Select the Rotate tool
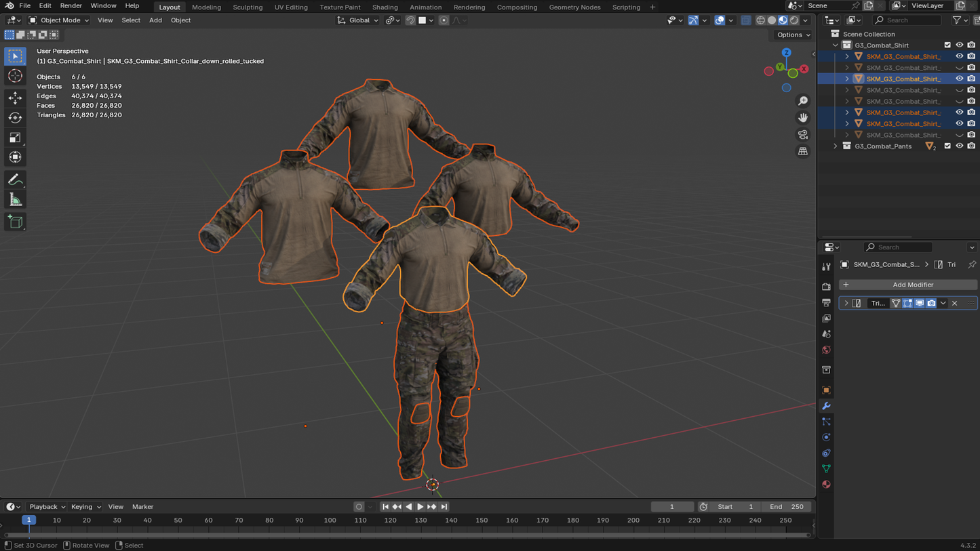Screen dimensions: 980x551 [15, 118]
